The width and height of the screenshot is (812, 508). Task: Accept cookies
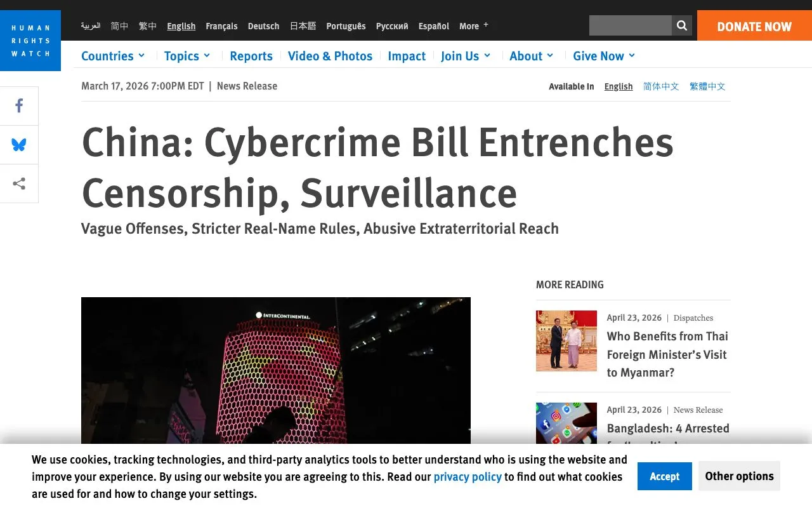(x=664, y=476)
